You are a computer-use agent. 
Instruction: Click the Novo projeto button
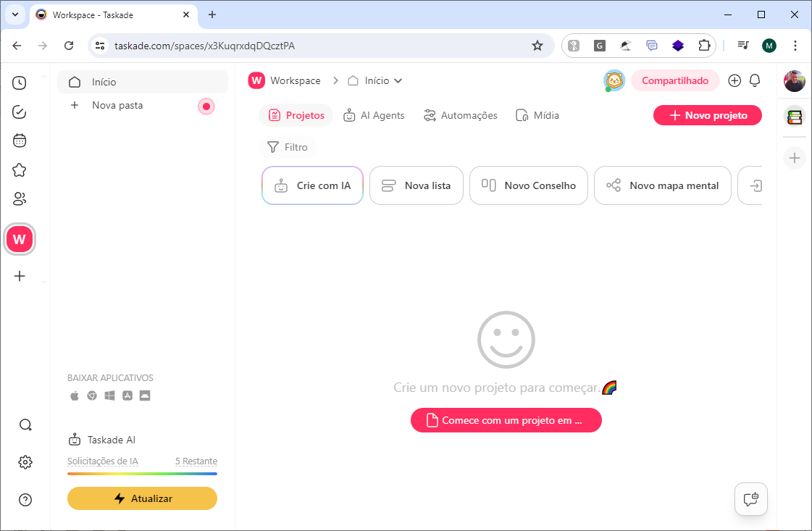pos(708,115)
